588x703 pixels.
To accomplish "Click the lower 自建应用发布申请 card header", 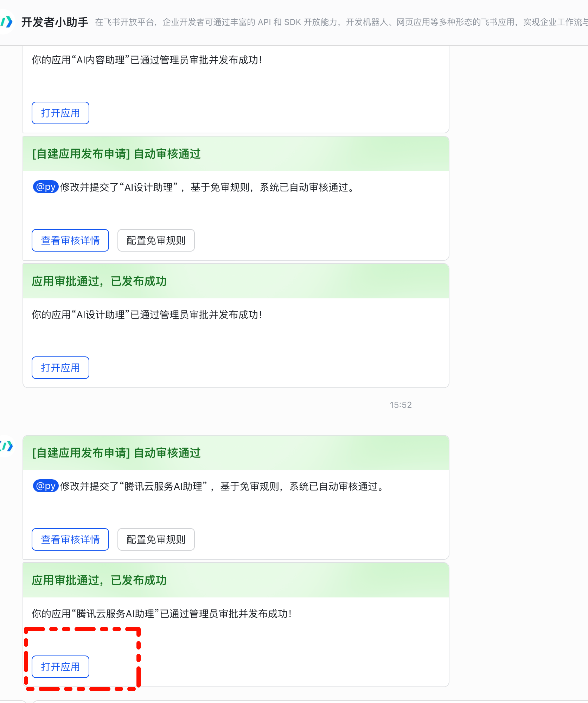I will [116, 453].
